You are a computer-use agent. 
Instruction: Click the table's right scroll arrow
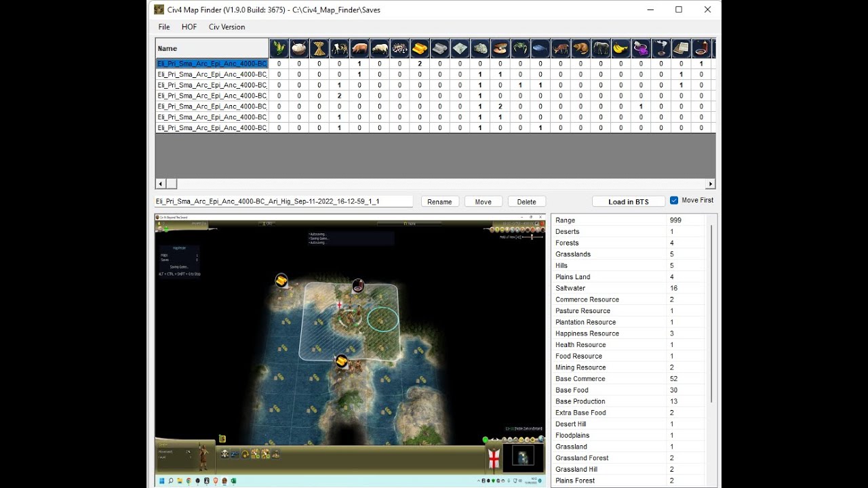711,184
